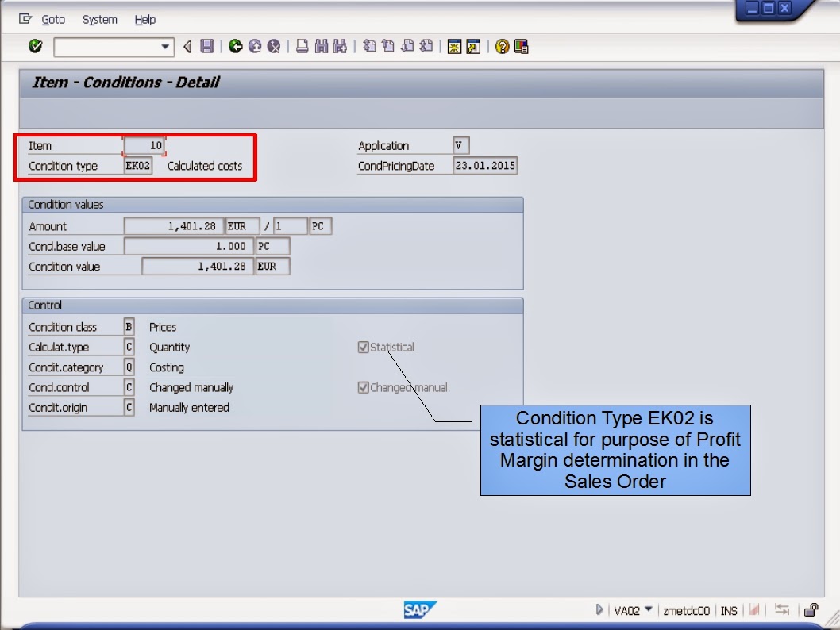
Task: Toggle the Changed manual checkbox
Action: pyautogui.click(x=364, y=386)
